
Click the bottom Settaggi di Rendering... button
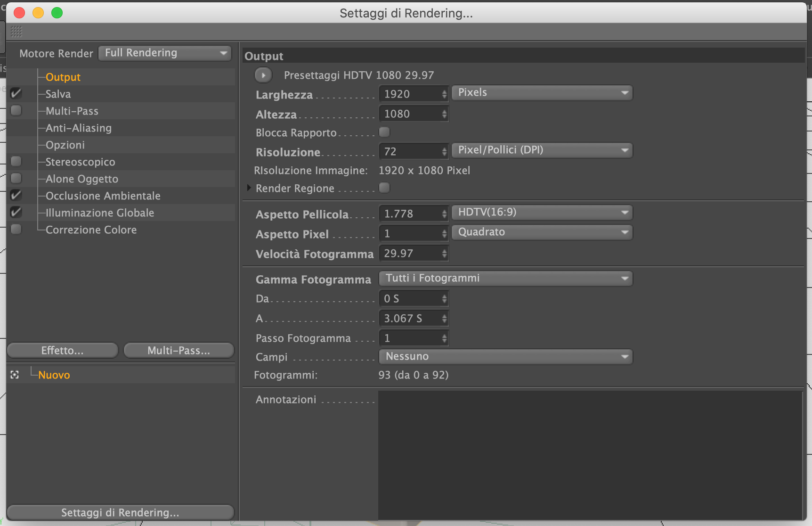(120, 512)
